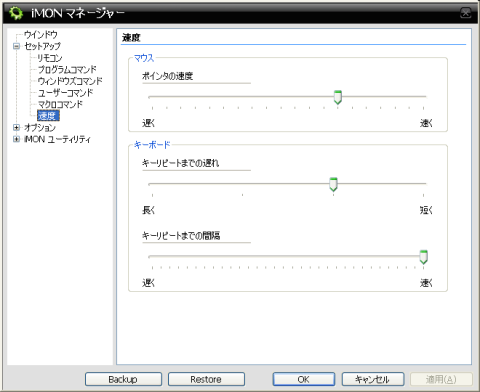The width and height of the screenshot is (480, 392).
Task: Click the ポインタの速度 slider thumb
Action: tap(338, 97)
